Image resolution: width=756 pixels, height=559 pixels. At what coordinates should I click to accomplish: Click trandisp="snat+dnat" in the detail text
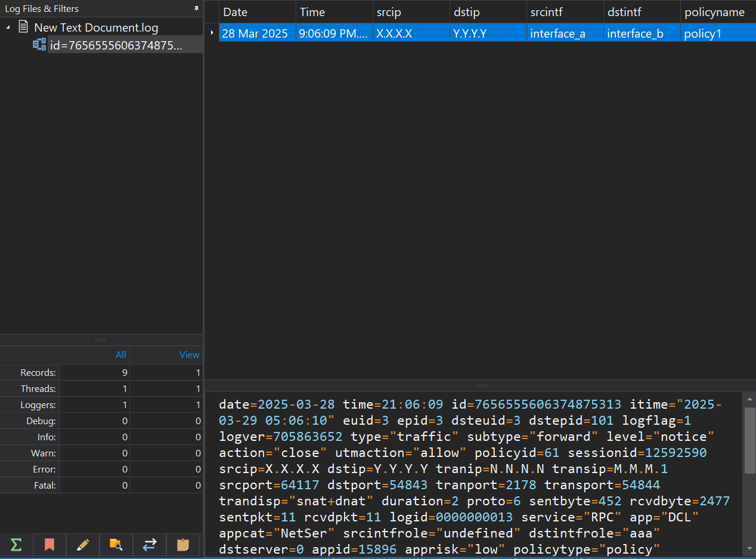pyautogui.click(x=296, y=501)
